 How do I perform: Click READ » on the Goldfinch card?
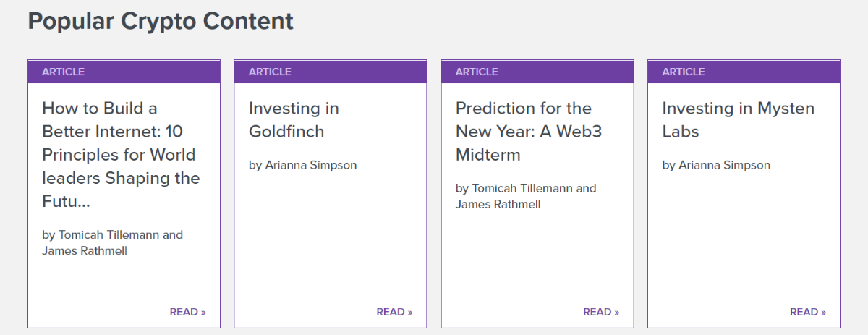point(394,312)
